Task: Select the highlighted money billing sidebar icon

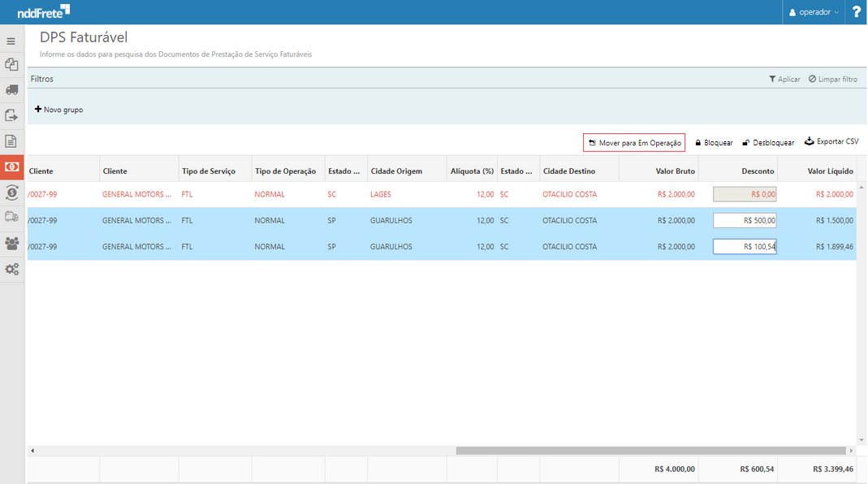Action: tap(11, 166)
